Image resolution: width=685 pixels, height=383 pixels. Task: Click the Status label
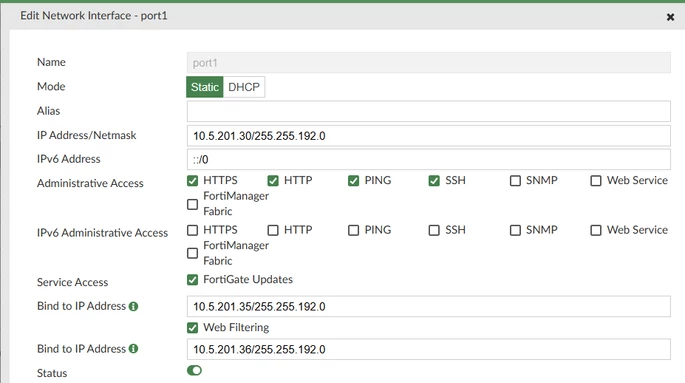pyautogui.click(x=52, y=373)
